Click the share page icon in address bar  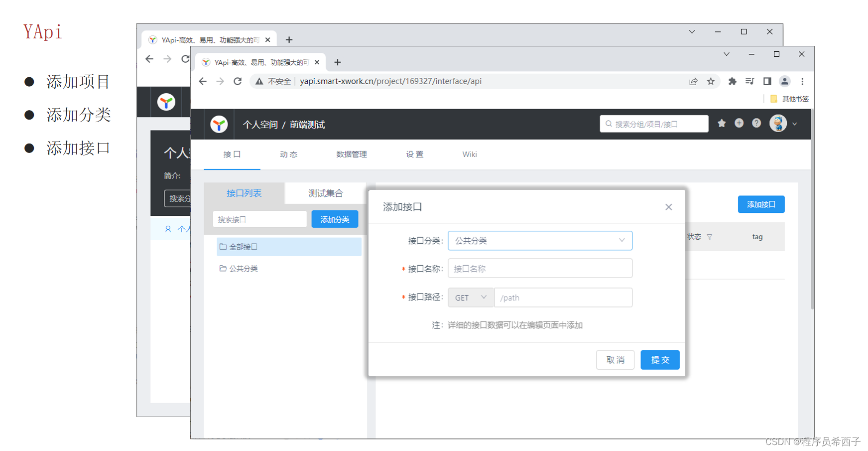point(693,81)
